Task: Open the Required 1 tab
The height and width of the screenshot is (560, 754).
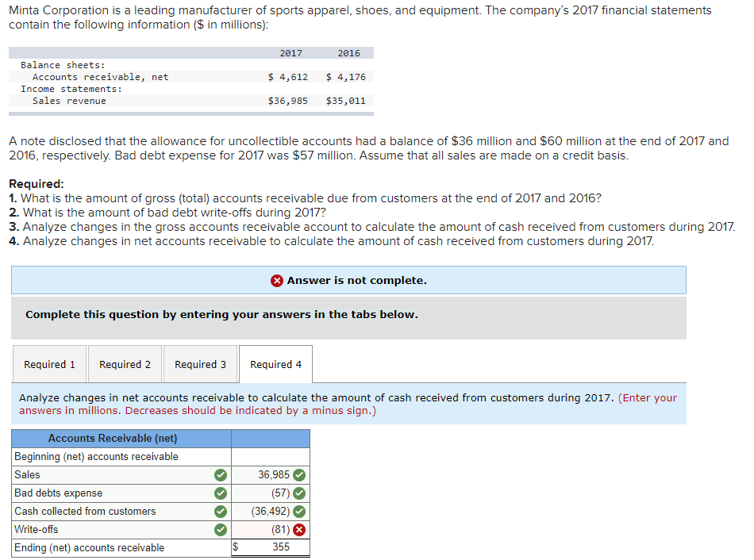Action: [x=49, y=364]
